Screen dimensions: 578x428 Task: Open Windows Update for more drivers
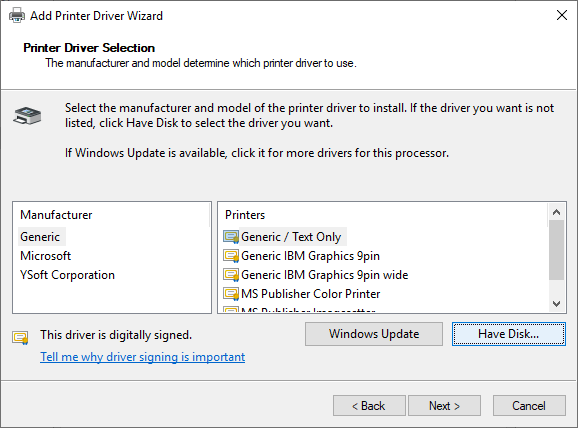tap(374, 334)
